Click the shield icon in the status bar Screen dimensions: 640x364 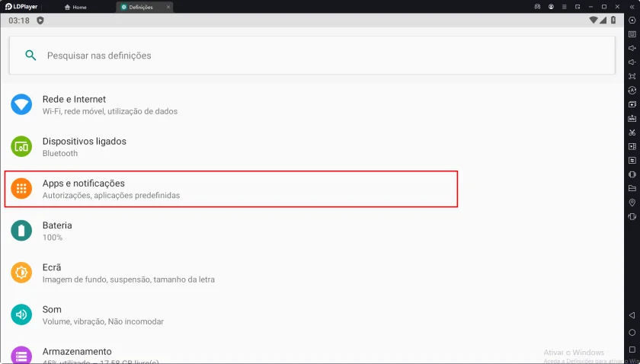click(x=40, y=21)
